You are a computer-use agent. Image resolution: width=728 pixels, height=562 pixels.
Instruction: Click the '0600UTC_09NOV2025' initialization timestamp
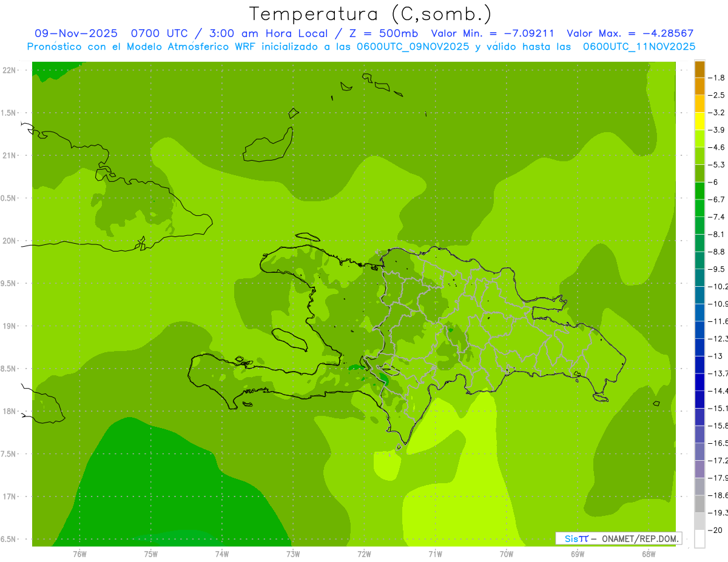click(413, 46)
